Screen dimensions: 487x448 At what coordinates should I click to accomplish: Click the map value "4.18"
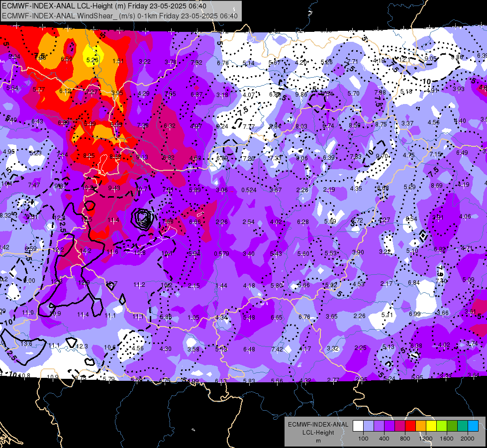(249, 285)
